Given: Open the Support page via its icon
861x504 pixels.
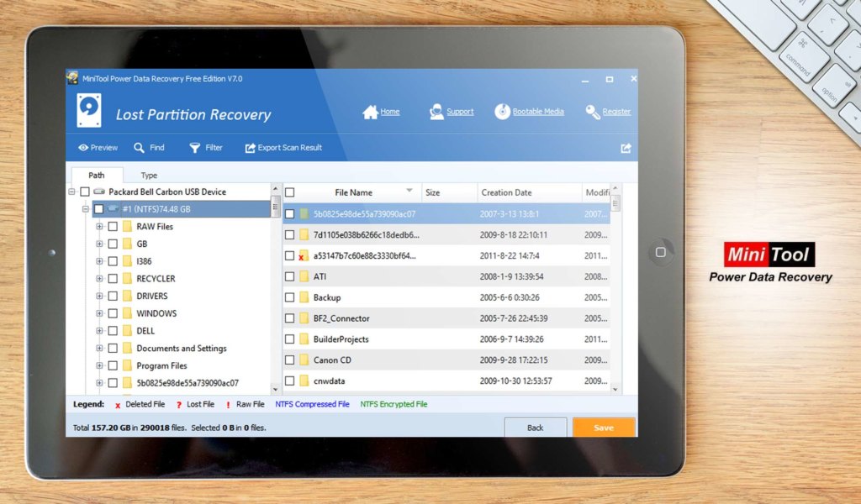Looking at the screenshot, I should coord(436,111).
